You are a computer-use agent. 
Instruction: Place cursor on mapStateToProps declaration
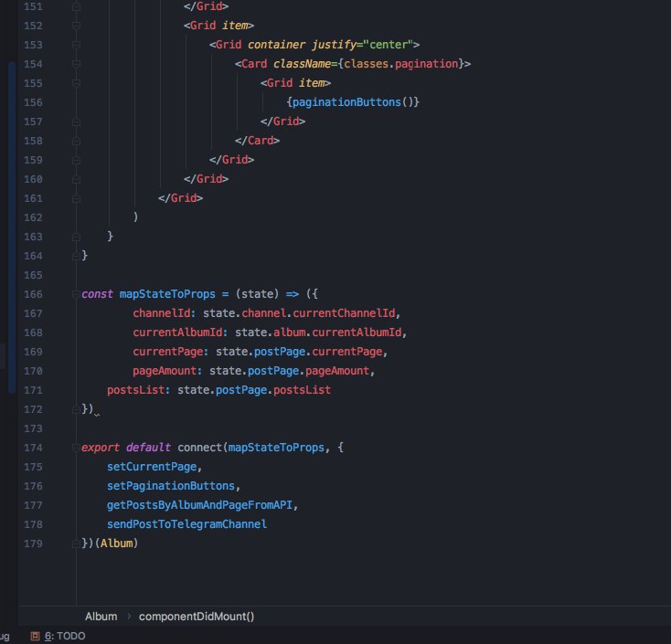(167, 294)
